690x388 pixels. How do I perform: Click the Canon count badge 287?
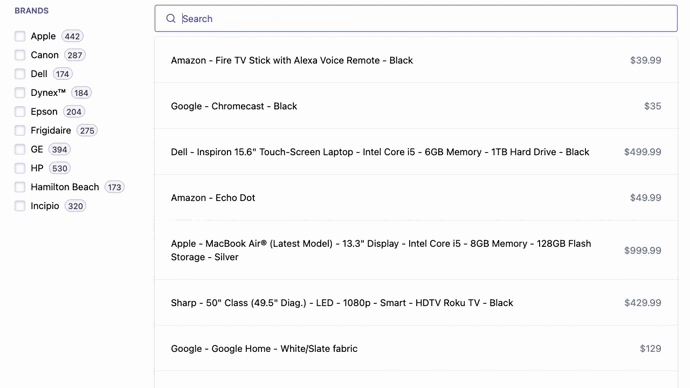(x=75, y=55)
